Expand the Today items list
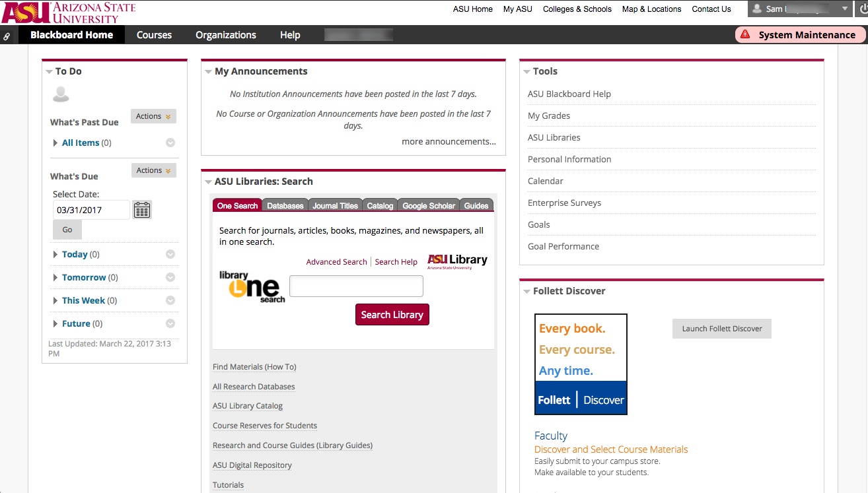The image size is (868, 493). tap(55, 254)
